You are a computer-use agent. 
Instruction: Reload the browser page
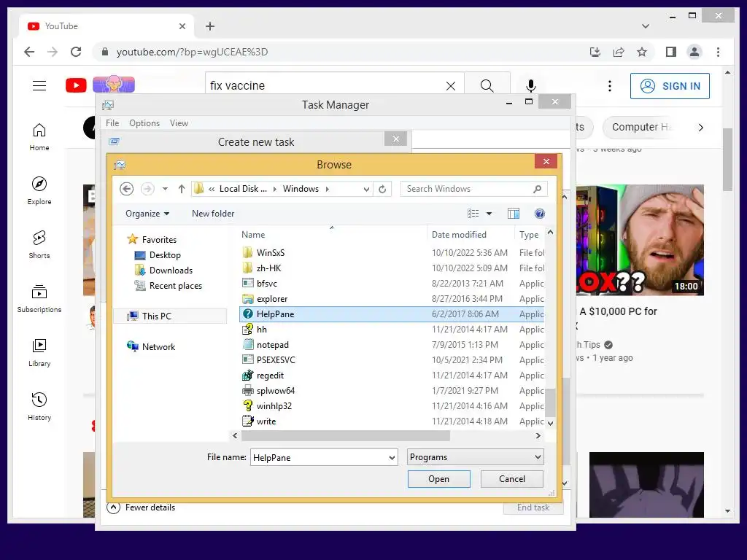[x=76, y=52]
